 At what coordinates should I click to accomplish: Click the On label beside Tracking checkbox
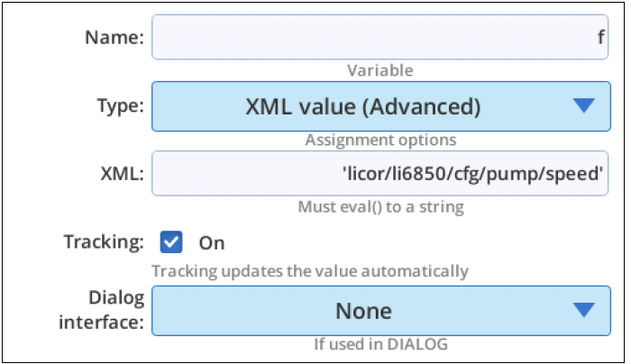click(x=212, y=243)
